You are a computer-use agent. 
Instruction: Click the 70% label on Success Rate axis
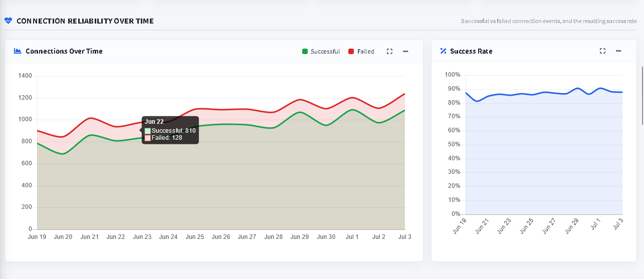[454, 117]
